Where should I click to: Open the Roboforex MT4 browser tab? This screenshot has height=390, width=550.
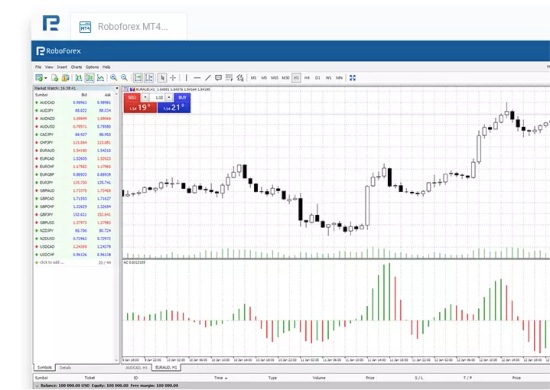(x=128, y=27)
